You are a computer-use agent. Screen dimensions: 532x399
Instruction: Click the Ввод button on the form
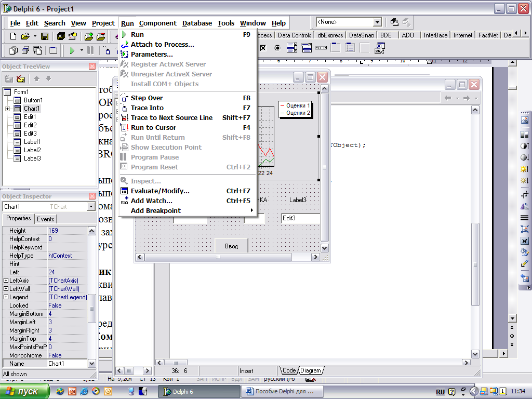pyautogui.click(x=231, y=246)
